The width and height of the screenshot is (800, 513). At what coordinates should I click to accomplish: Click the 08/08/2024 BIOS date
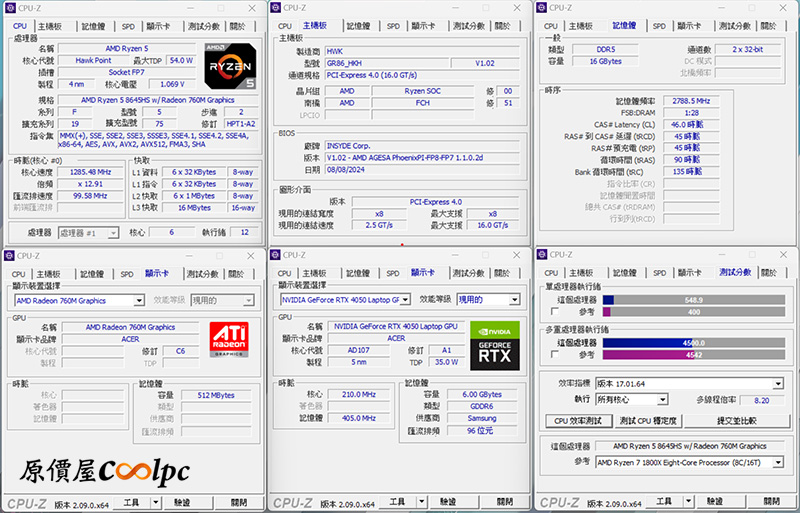click(x=422, y=170)
